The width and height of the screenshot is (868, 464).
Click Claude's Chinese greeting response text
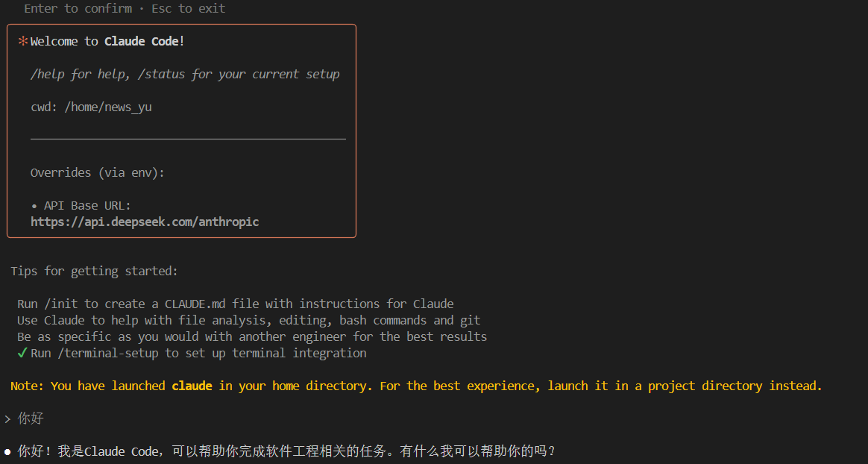click(287, 452)
